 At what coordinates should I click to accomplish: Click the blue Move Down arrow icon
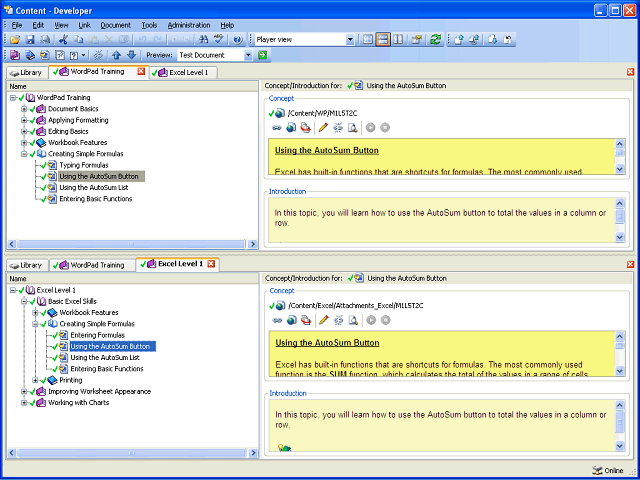(x=131, y=55)
